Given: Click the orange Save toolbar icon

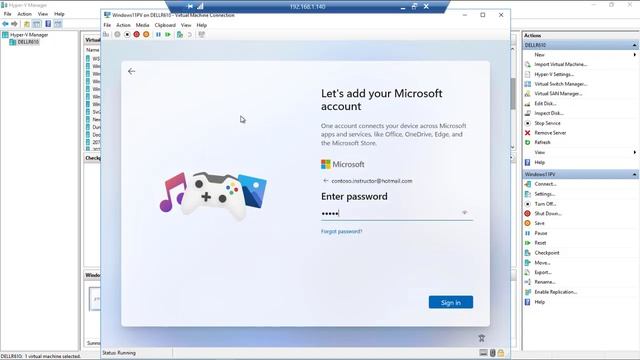Looking at the screenshot, I should [146, 35].
